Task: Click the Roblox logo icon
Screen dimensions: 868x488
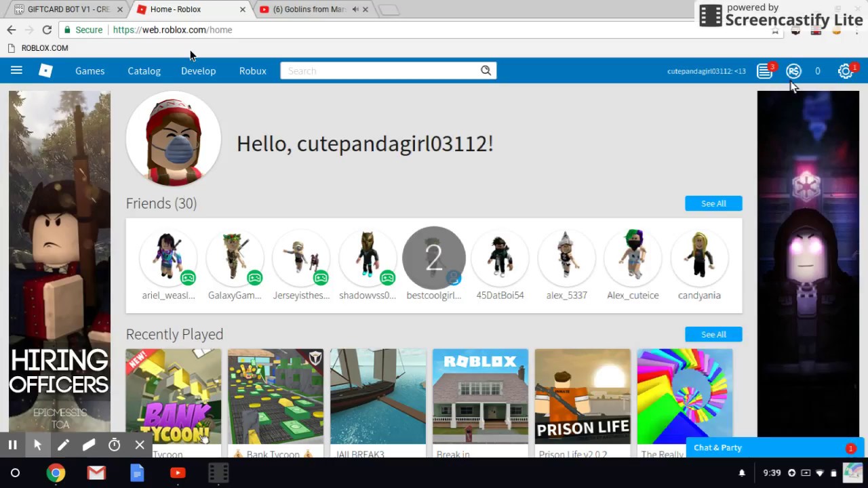Action: click(45, 70)
